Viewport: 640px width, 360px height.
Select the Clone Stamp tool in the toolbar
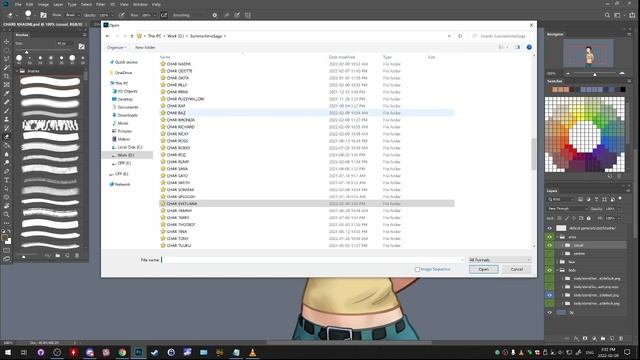tap(7, 119)
